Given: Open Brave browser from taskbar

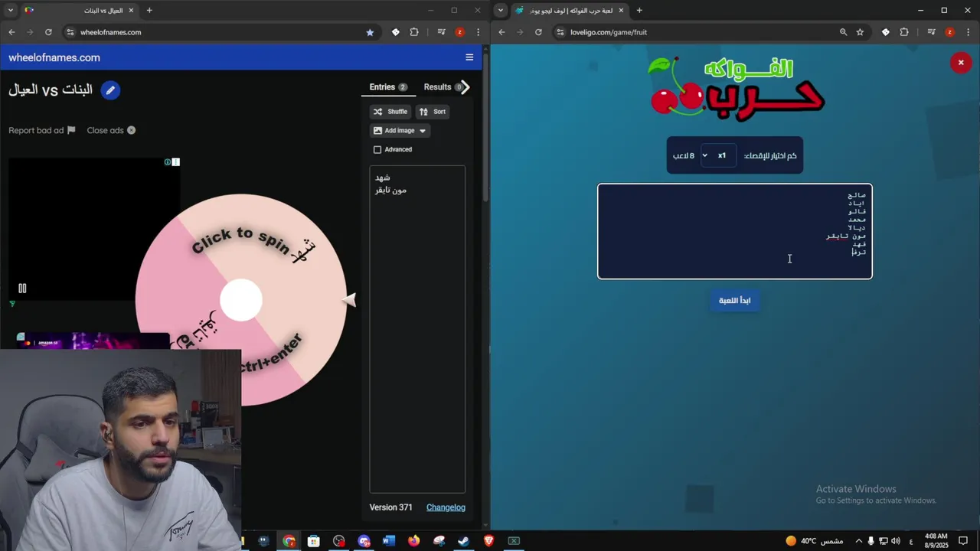Looking at the screenshot, I should (x=489, y=541).
